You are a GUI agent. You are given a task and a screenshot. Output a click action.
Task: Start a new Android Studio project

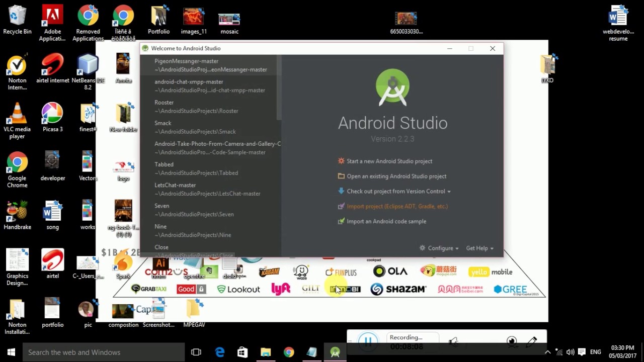coord(389,161)
